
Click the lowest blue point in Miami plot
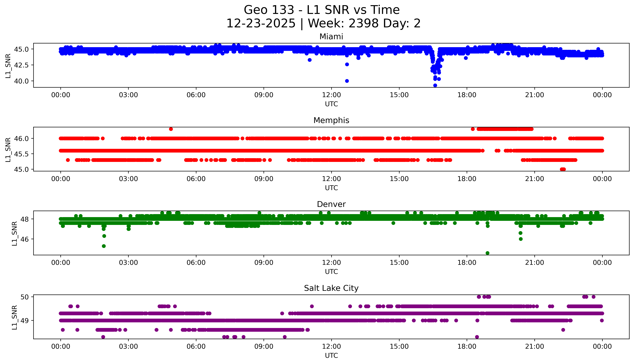pyautogui.click(x=435, y=85)
